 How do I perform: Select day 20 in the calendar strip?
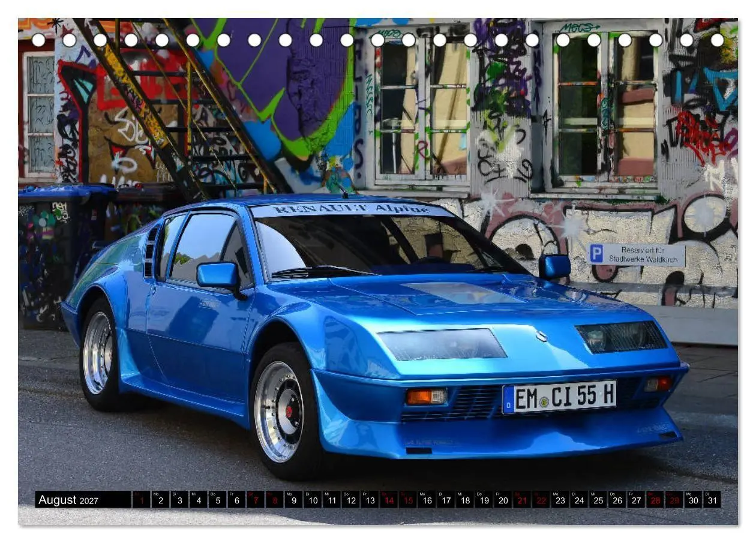point(503,499)
